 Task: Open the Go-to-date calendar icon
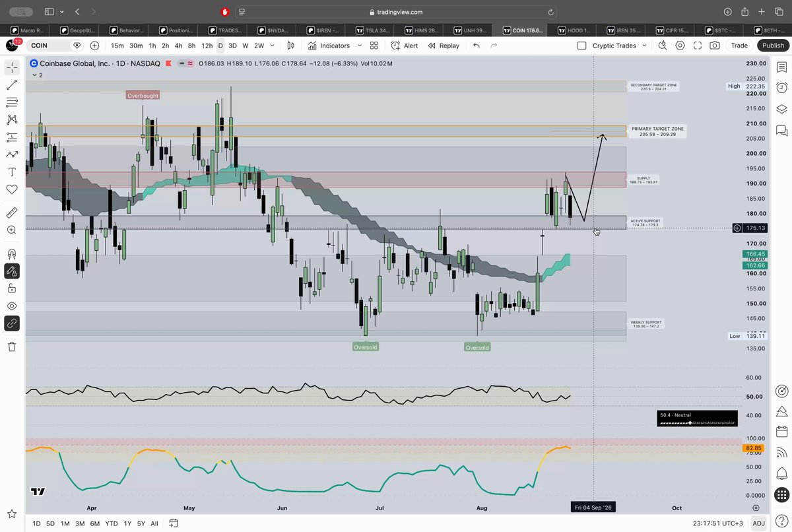pyautogui.click(x=174, y=523)
